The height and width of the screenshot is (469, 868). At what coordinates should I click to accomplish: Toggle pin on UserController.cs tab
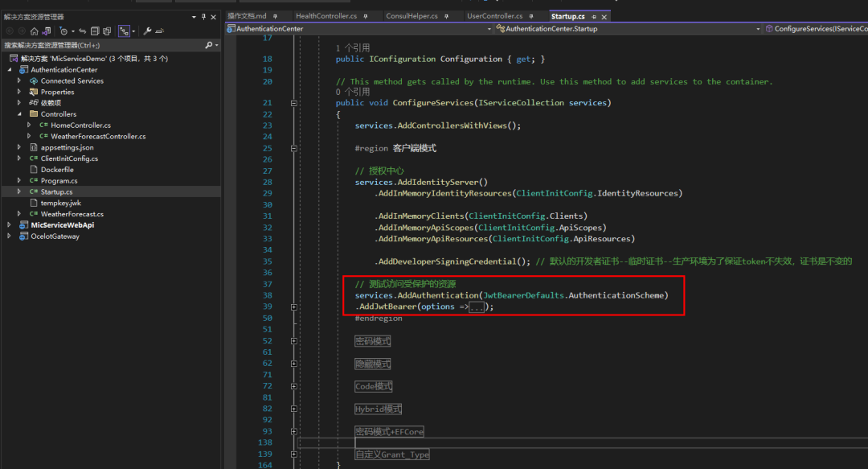point(531,17)
